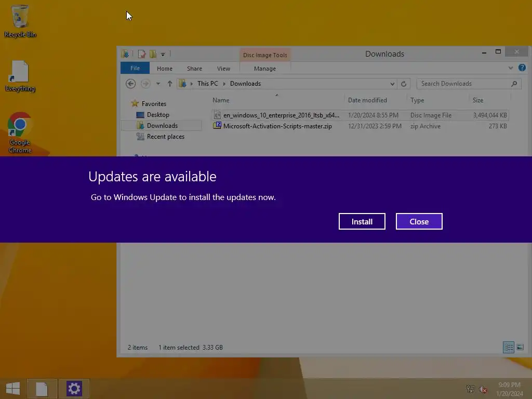Launch Google Chrome from desktop

tap(20, 132)
